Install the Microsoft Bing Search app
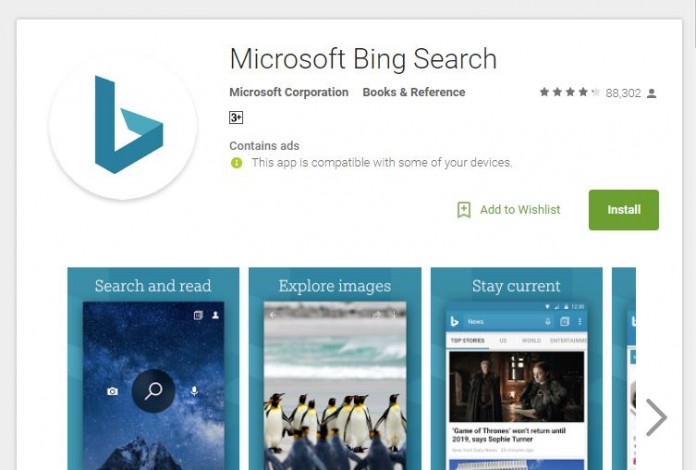This screenshot has height=470, width=696. 624,210
